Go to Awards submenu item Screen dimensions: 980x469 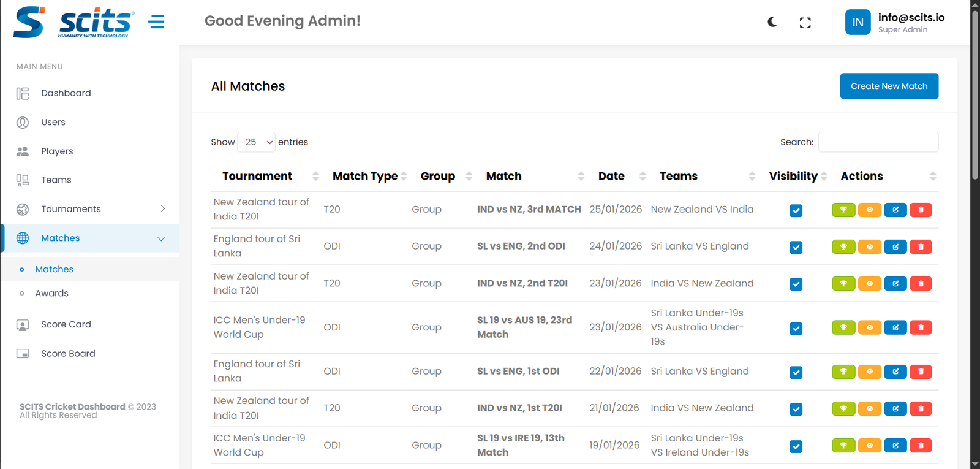(52, 293)
